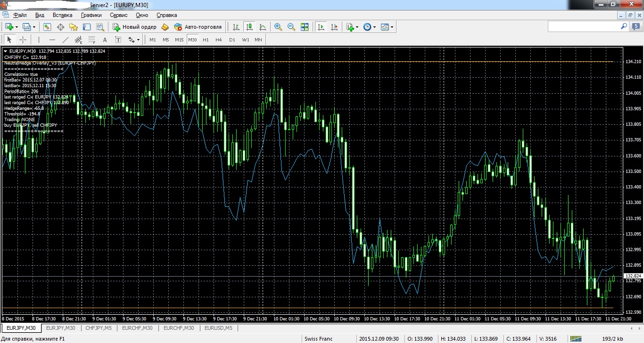The height and width of the screenshot is (343, 644).
Task: Select the Text Label tool
Action: (x=118, y=40)
